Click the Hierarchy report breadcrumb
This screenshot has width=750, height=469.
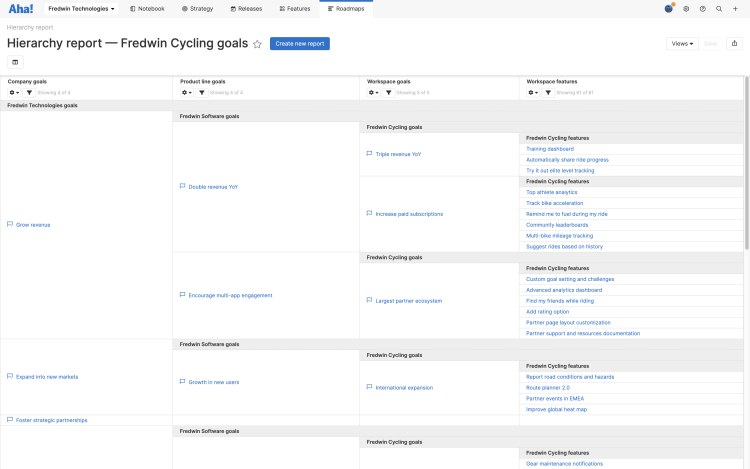point(30,27)
